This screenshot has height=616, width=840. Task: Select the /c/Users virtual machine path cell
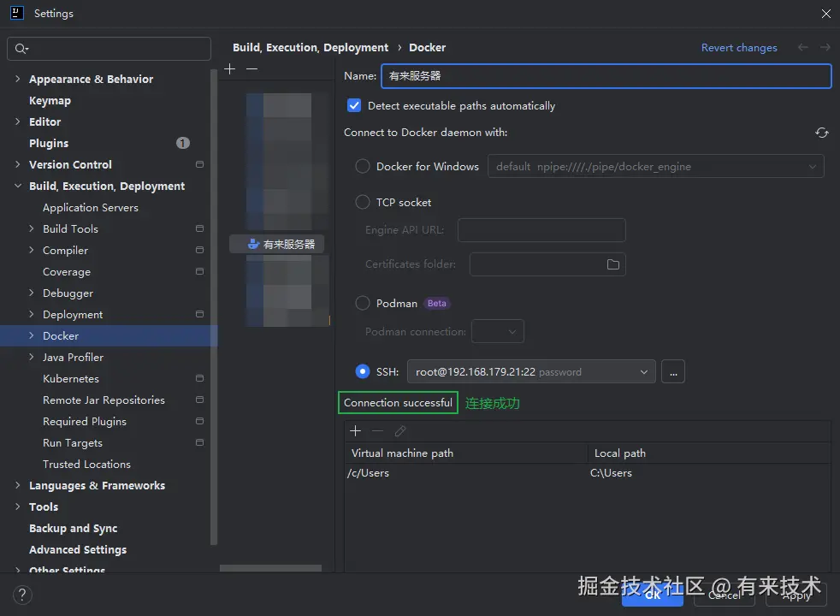(x=466, y=473)
